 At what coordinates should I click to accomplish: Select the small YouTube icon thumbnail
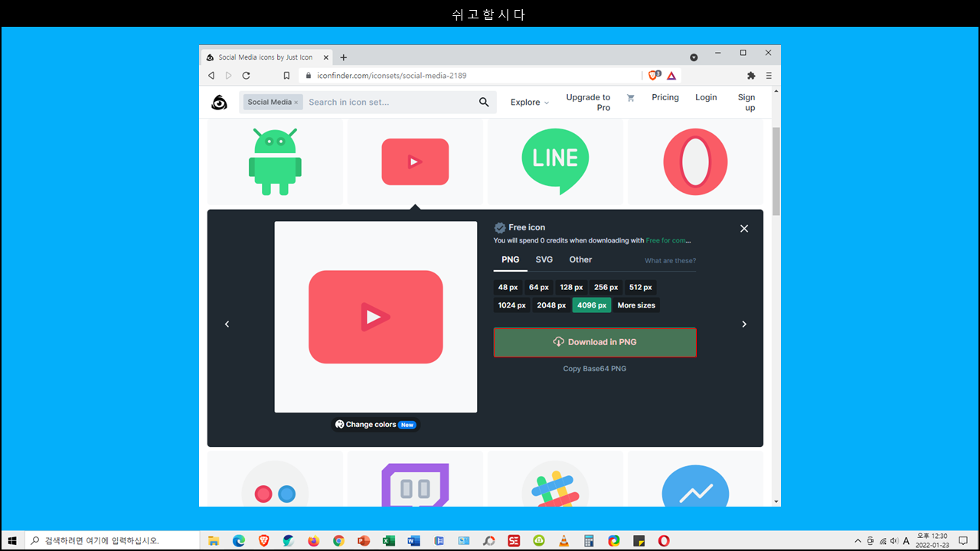tap(415, 161)
